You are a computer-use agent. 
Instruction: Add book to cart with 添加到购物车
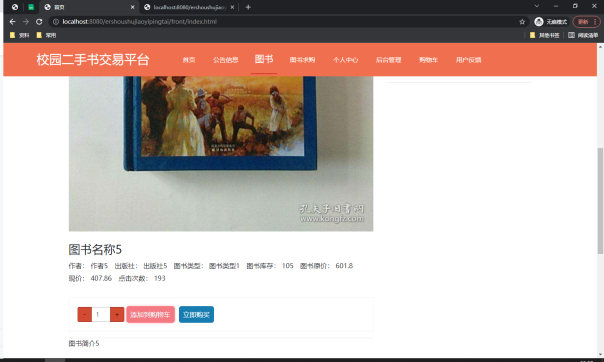[150, 315]
